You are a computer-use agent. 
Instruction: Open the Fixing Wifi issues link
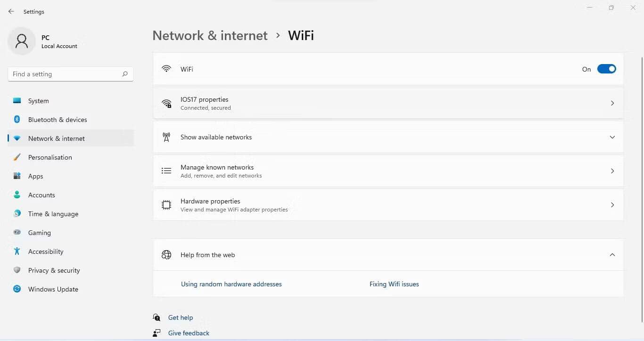[x=394, y=284]
